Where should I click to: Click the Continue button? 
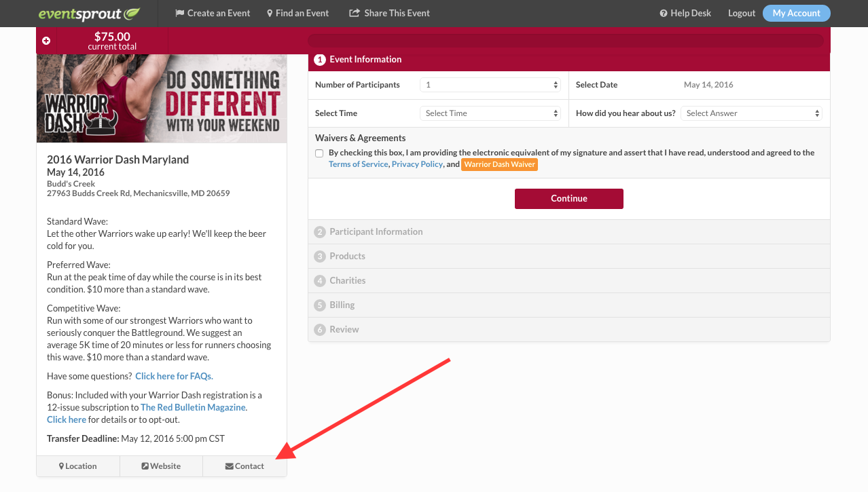[x=569, y=198]
